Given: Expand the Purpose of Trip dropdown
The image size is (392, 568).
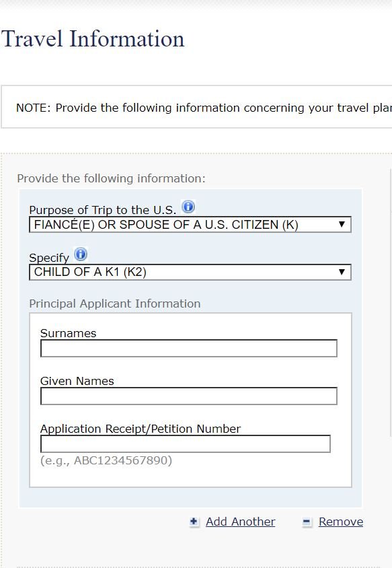Looking at the screenshot, I should [x=190, y=225].
